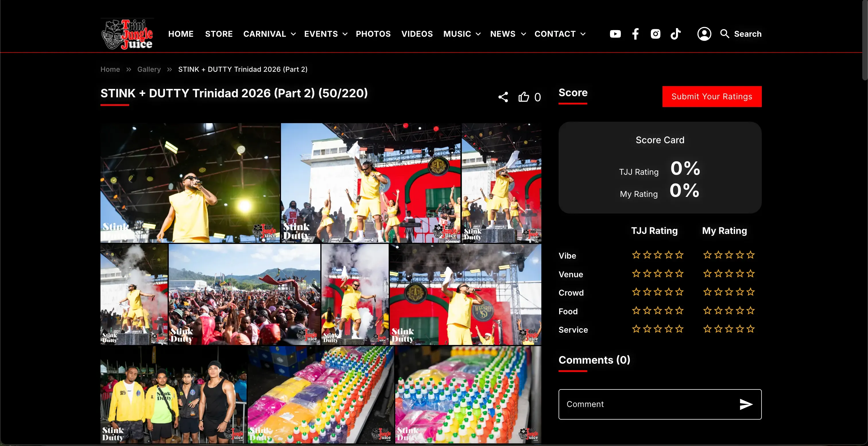
Task: Send a comment with the paper plane icon
Action: click(746, 404)
